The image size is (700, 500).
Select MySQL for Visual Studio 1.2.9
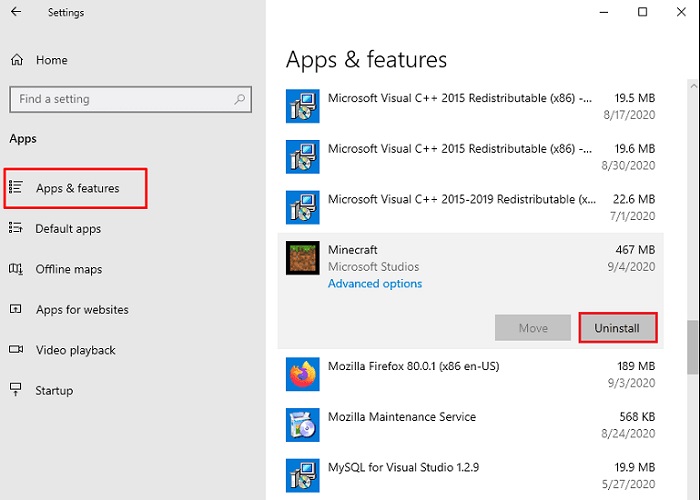(x=471, y=475)
